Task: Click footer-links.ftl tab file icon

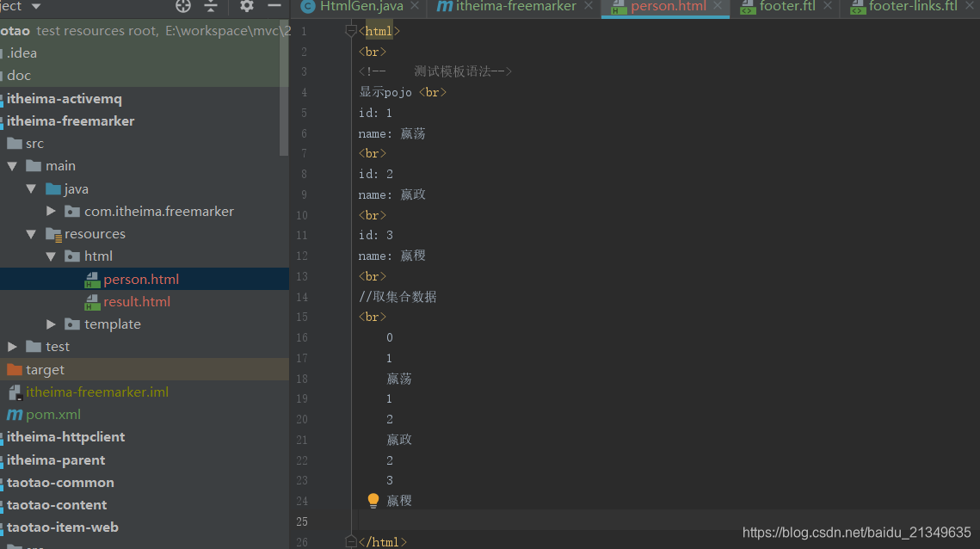Action: coord(858,7)
